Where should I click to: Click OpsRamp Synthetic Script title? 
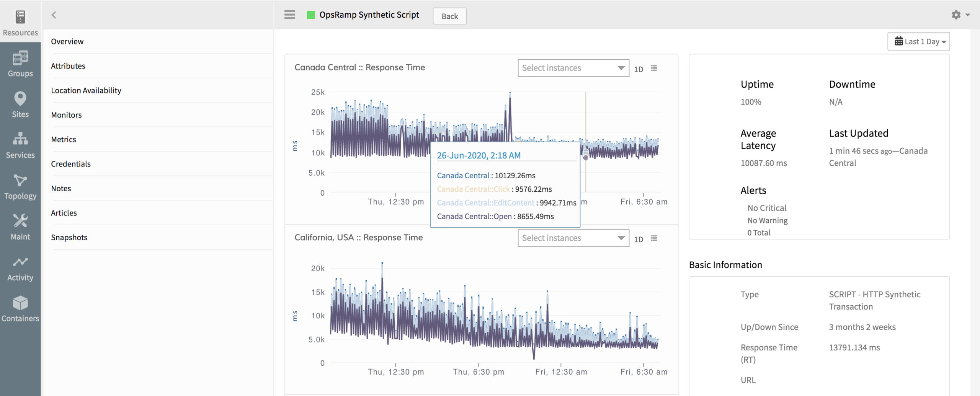coord(369,15)
